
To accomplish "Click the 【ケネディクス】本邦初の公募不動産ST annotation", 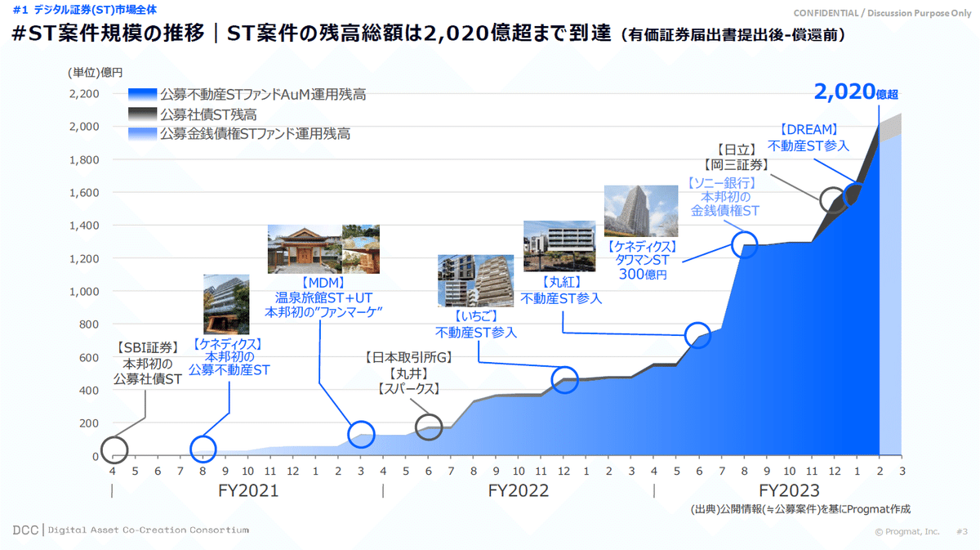I will (x=229, y=356).
